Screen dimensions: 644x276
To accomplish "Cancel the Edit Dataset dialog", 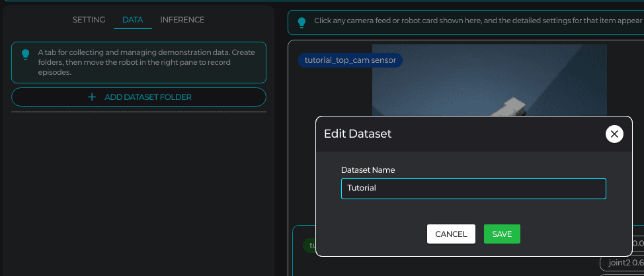I will tap(451, 234).
